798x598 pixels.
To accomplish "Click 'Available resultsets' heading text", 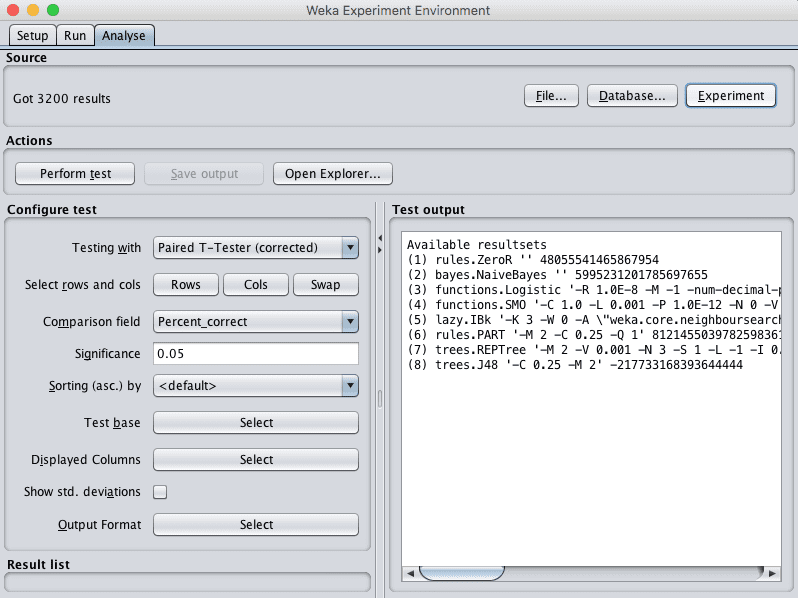I will (x=476, y=245).
